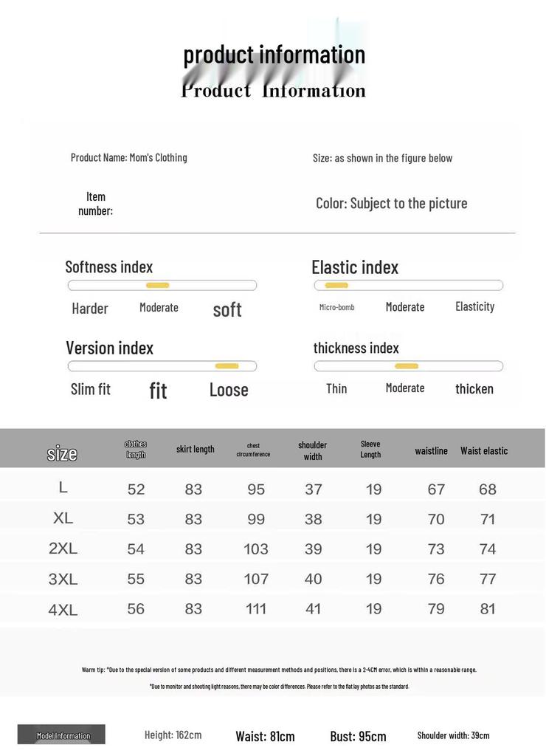
Task: Select the 'skirt length' column header
Action: pos(196,450)
